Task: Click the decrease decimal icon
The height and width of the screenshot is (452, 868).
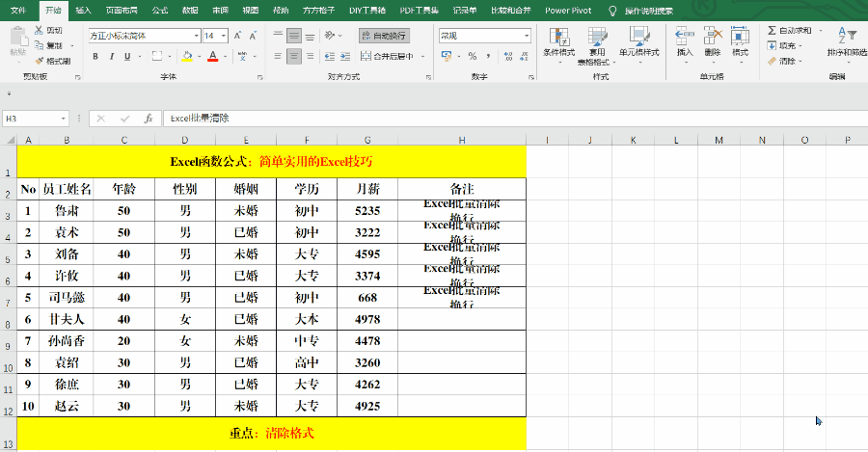Action: point(525,56)
